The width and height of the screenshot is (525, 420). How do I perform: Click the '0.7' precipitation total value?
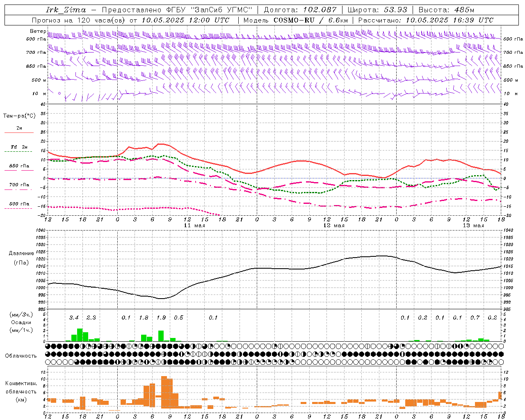(x=475, y=318)
